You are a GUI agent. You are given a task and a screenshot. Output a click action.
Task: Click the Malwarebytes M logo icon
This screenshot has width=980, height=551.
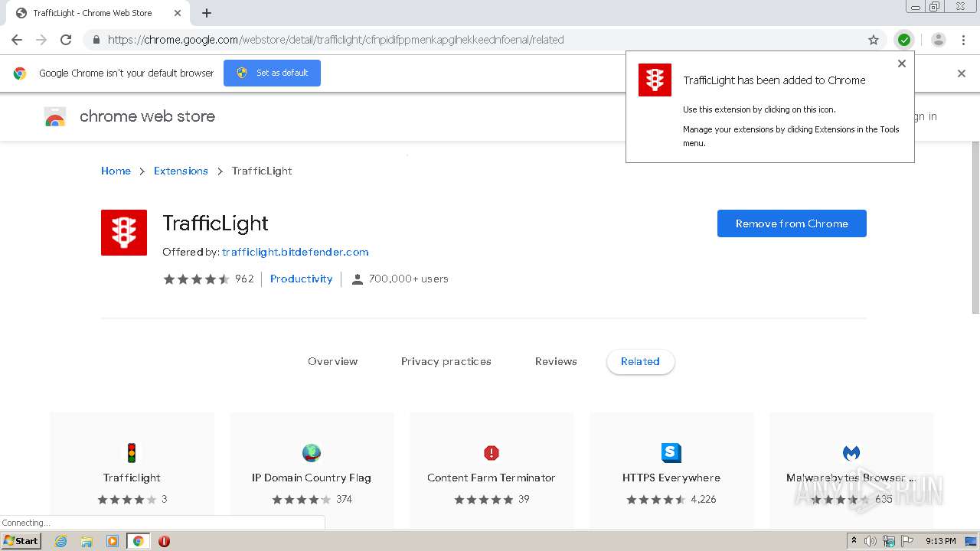[851, 453]
